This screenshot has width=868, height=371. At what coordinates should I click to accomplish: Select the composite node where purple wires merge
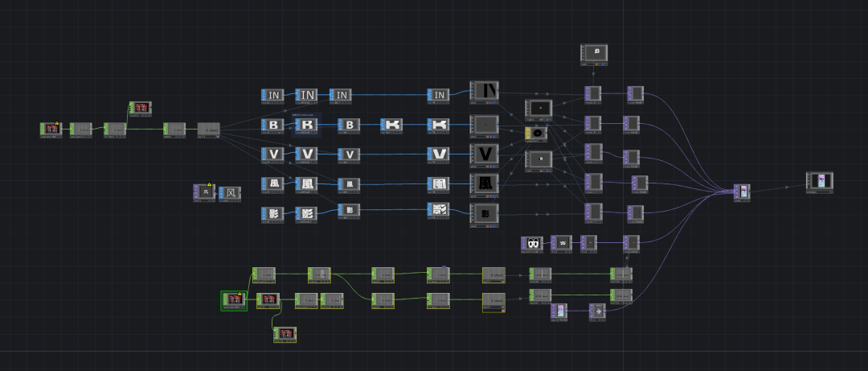coord(742,192)
